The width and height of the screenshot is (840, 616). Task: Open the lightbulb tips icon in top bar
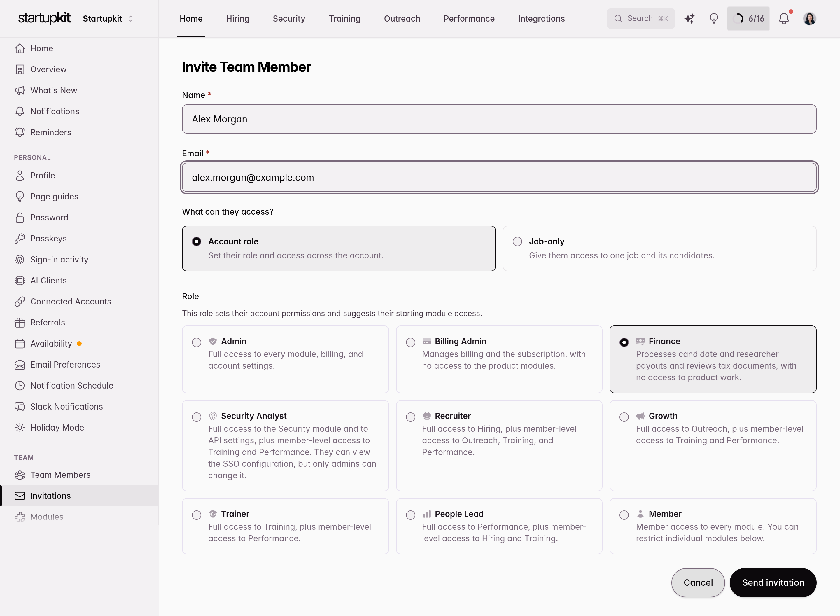(x=714, y=19)
